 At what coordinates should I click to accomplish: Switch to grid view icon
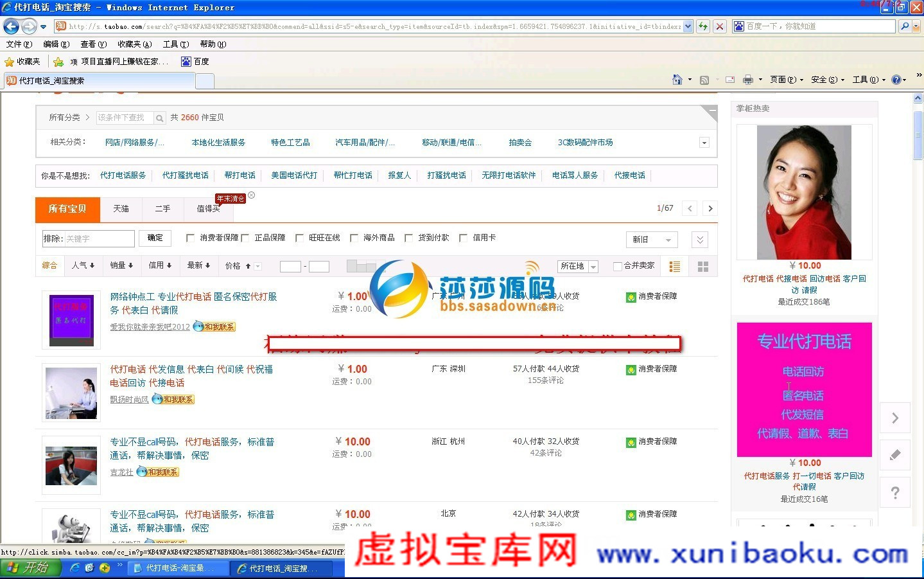point(703,266)
